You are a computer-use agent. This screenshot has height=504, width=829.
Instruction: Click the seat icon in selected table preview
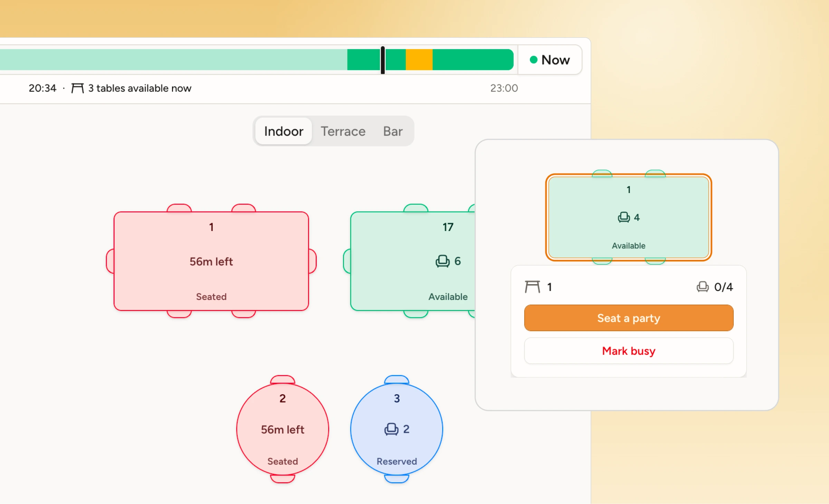point(624,217)
